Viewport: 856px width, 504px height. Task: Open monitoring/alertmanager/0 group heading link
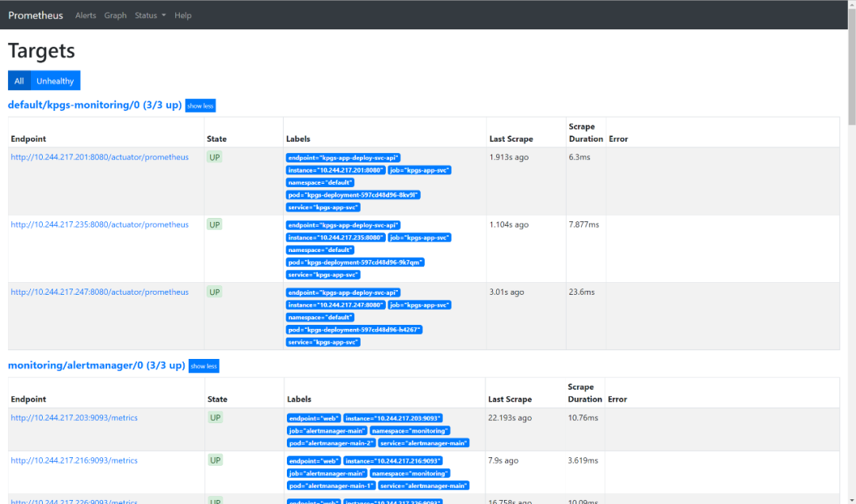pos(96,365)
